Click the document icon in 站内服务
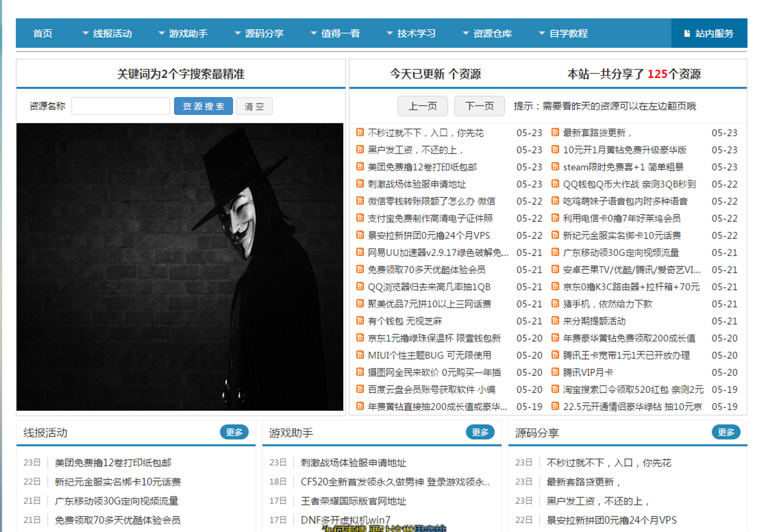Viewport: 759px width, 532px height. 686,33
